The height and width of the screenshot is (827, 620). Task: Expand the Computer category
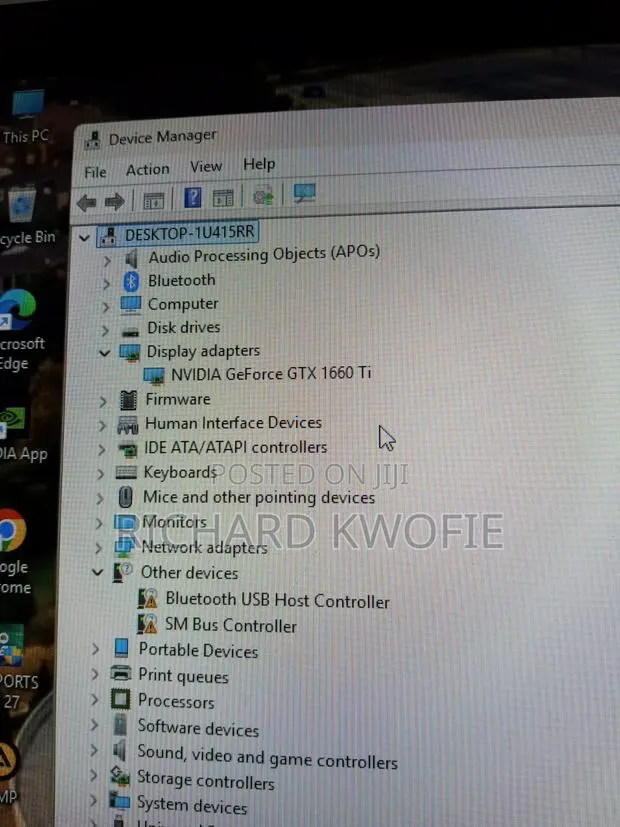pos(105,307)
